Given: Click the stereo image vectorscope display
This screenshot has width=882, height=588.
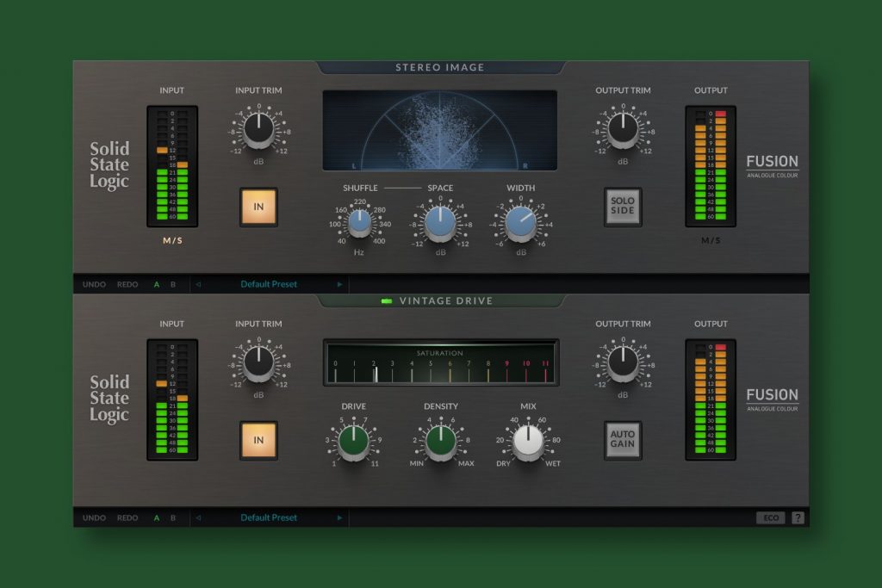Looking at the screenshot, I should click(440, 130).
